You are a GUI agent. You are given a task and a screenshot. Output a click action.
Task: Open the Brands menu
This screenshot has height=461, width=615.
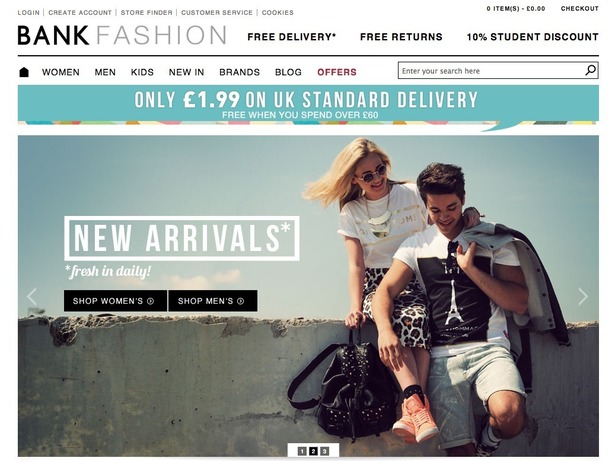point(239,72)
